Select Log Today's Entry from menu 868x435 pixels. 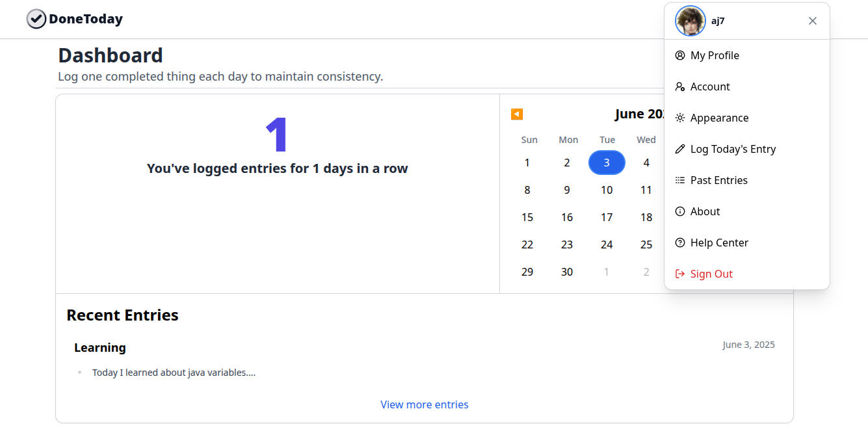[x=733, y=149]
